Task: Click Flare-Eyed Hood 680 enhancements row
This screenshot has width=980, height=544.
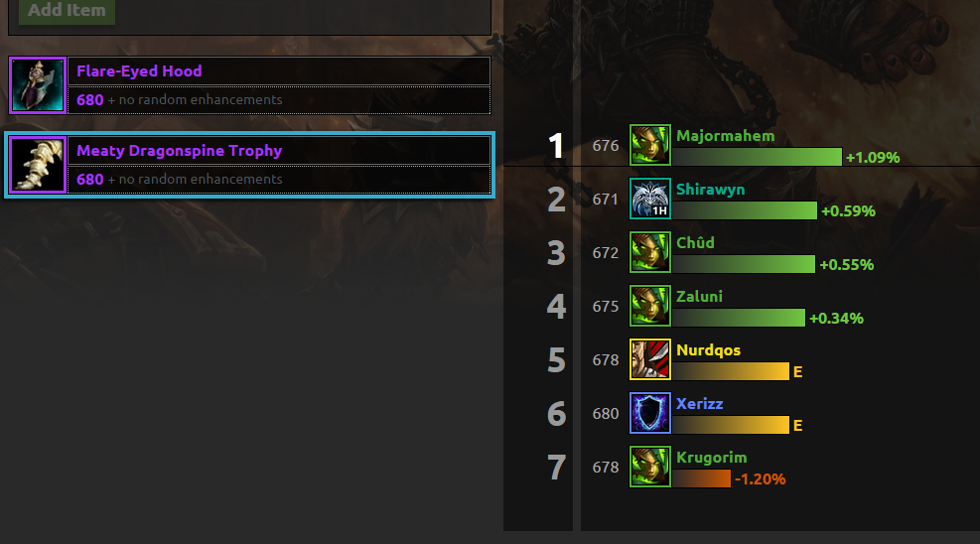Action: 279,100
